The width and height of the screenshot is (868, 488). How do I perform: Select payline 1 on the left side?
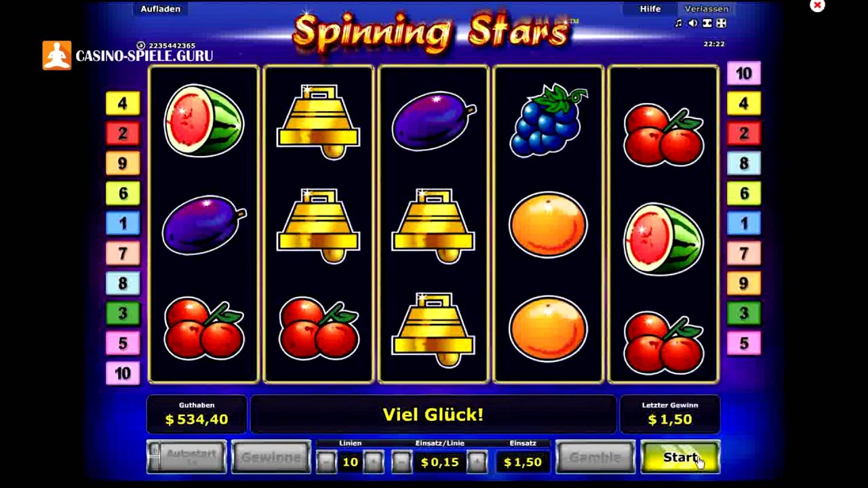[x=123, y=223]
